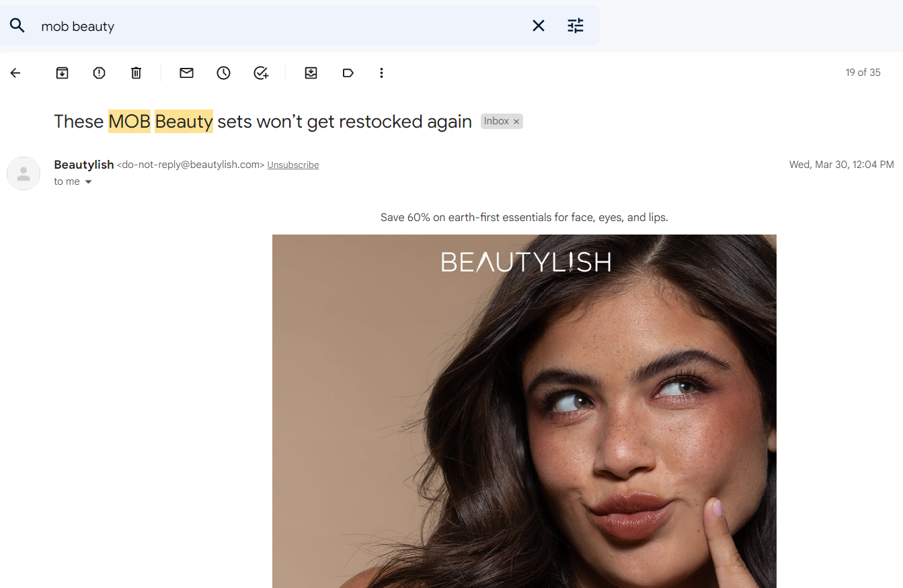
Task: Click the search magnifier icon
Action: [17, 26]
